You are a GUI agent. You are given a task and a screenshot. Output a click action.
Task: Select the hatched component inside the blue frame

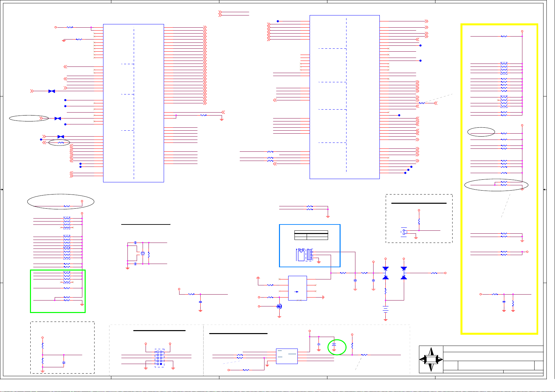click(309, 255)
